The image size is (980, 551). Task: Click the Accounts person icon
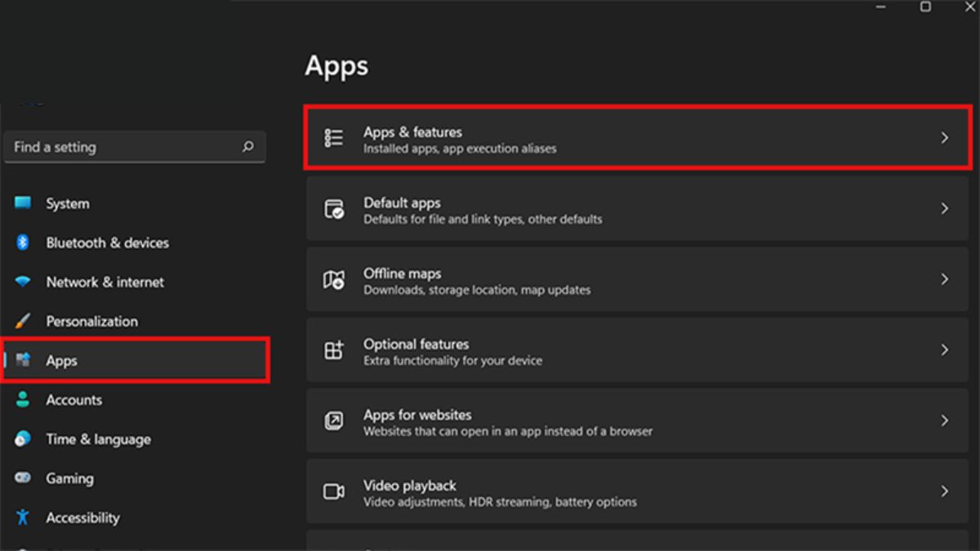pos(23,400)
